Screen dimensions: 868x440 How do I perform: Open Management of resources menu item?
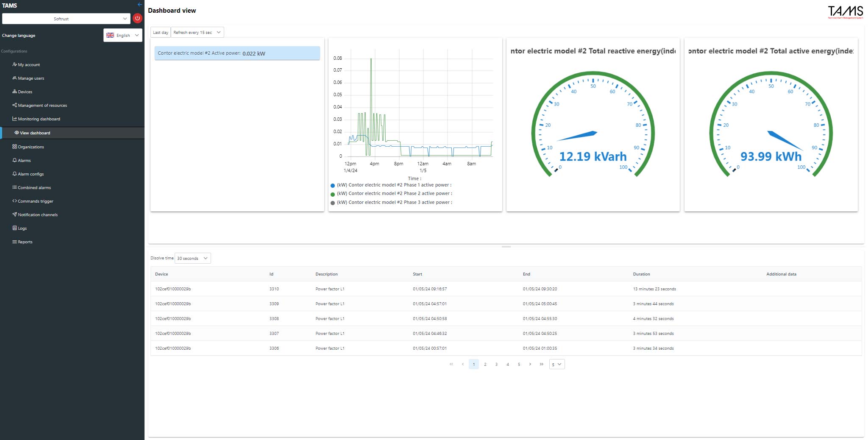click(x=42, y=106)
